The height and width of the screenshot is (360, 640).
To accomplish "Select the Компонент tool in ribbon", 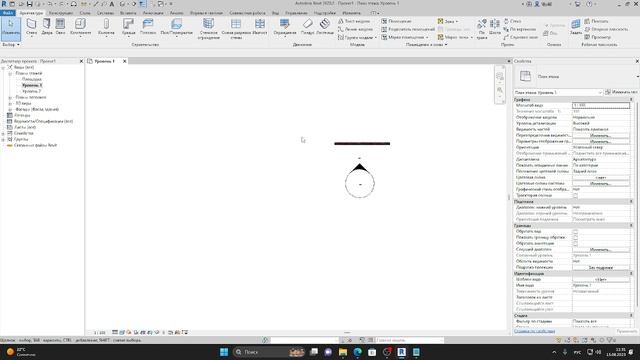I will pos(80,27).
